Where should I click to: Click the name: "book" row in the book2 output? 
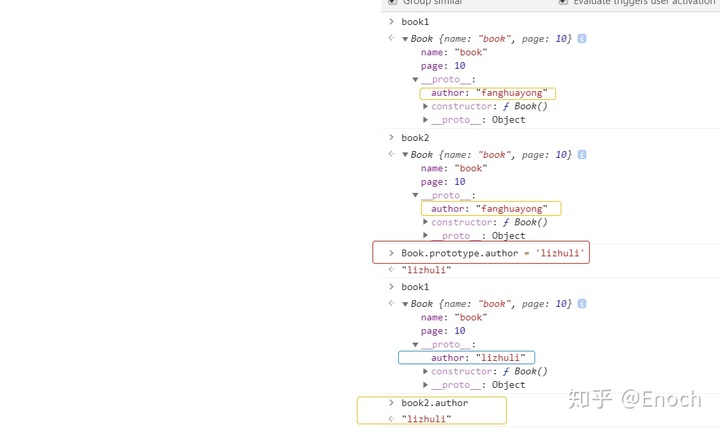pos(454,169)
